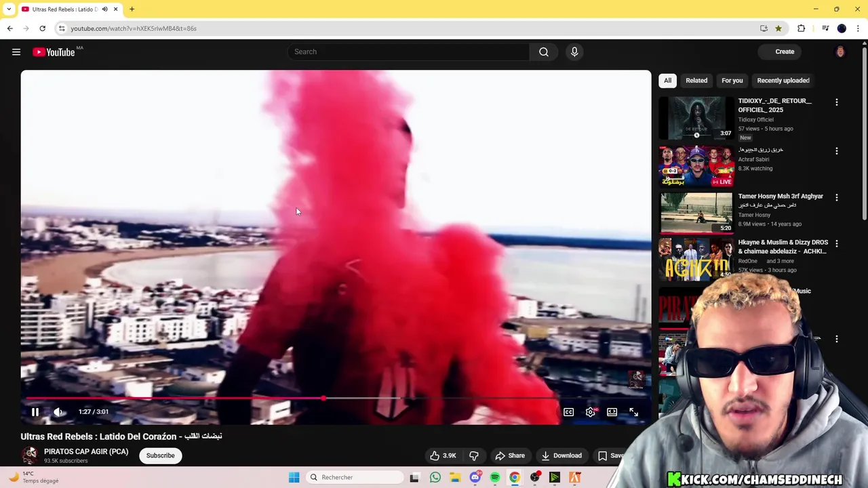This screenshot has height=488, width=868.
Task: Open Task View from the taskbar
Action: tap(414, 477)
